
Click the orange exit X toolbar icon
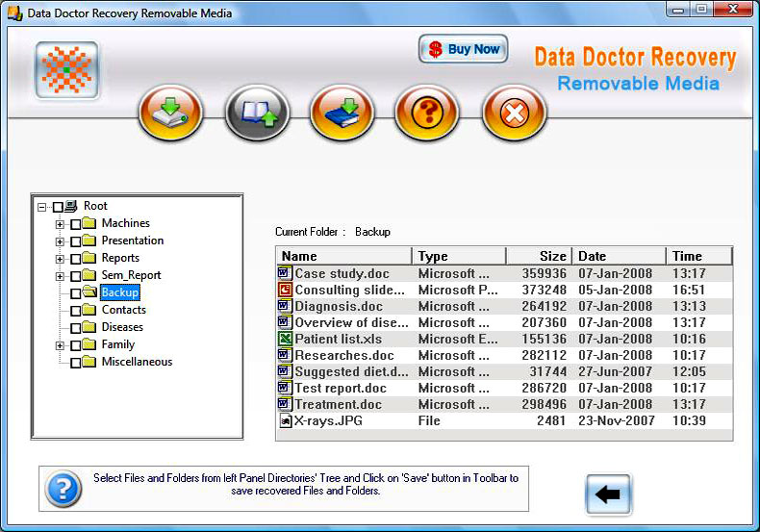pyautogui.click(x=515, y=113)
